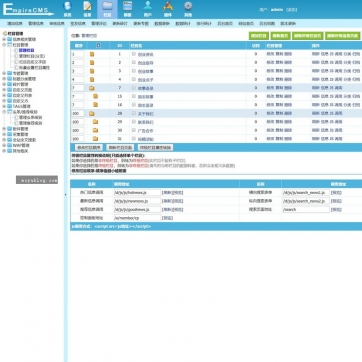The width and height of the screenshot is (362, 362).
Task: Open 管理信息 in the submenu bar
Action: [x=36, y=24]
